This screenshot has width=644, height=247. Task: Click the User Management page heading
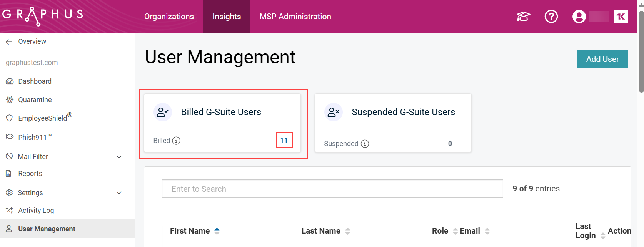click(x=220, y=57)
